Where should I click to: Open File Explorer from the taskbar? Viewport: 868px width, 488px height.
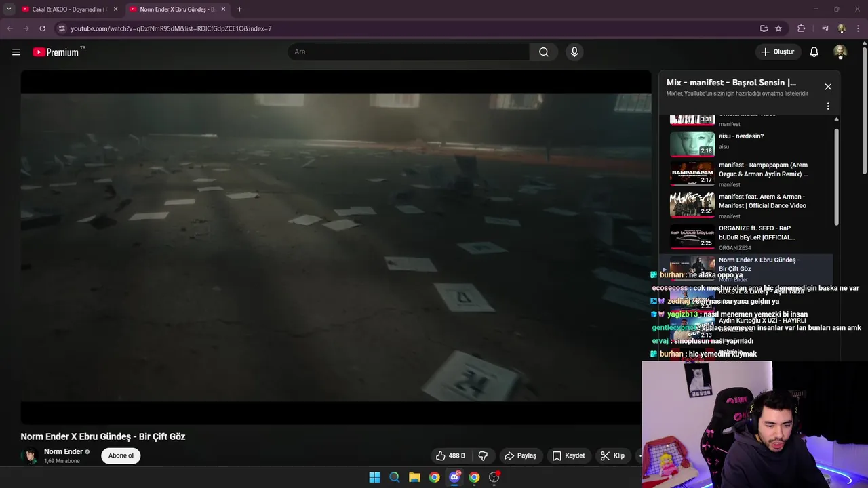pos(414,477)
